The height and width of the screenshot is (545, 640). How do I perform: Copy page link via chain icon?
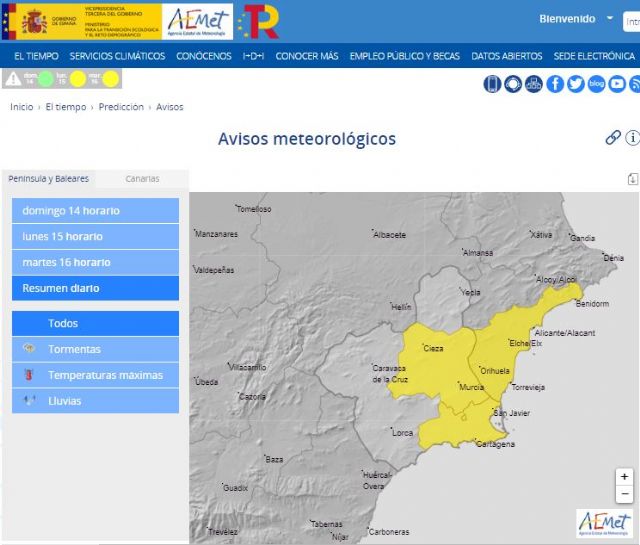click(x=613, y=138)
